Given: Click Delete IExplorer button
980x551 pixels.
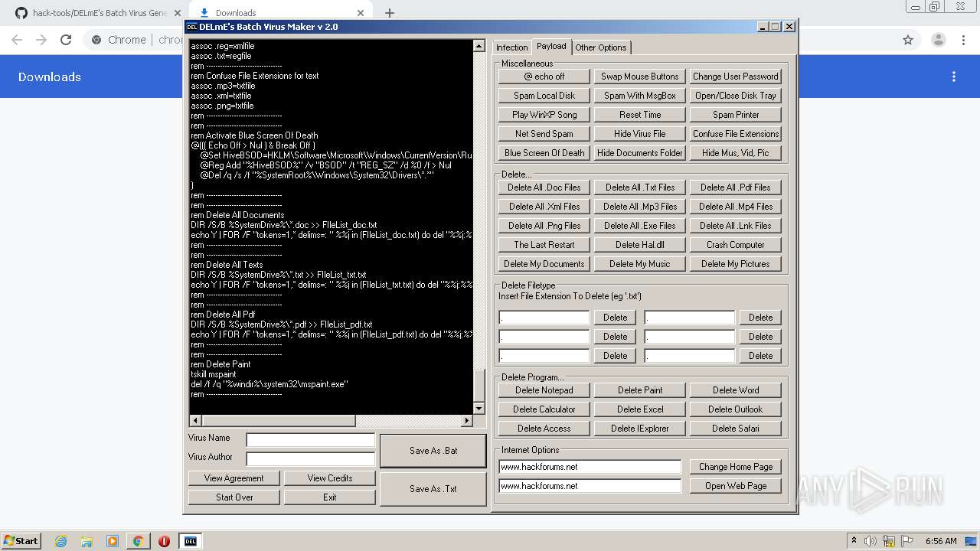Looking at the screenshot, I should tap(640, 429).
